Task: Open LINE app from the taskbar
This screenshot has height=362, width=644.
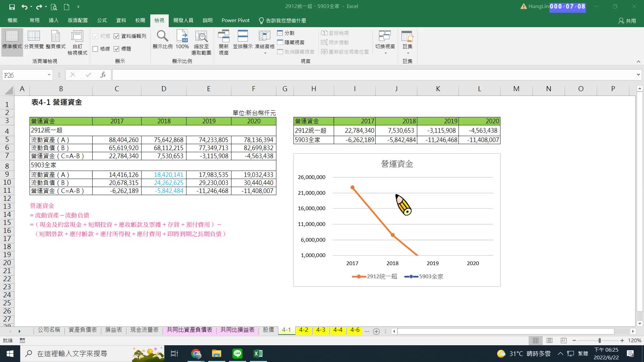Action: tap(237, 354)
